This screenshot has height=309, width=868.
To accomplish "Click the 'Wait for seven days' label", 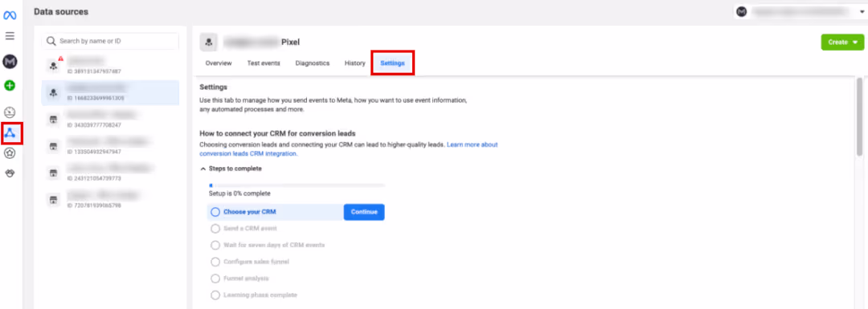I will 274,245.
